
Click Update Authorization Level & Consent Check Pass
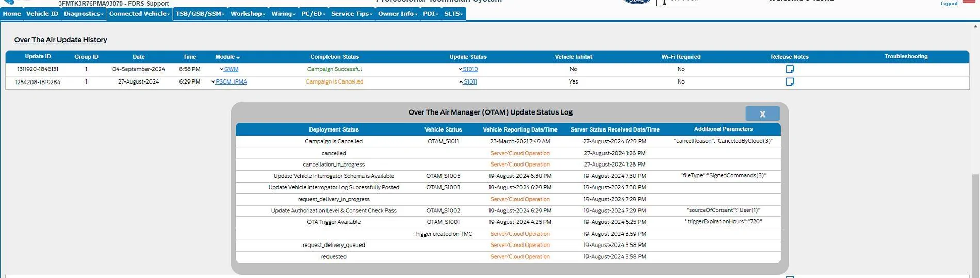point(334,210)
